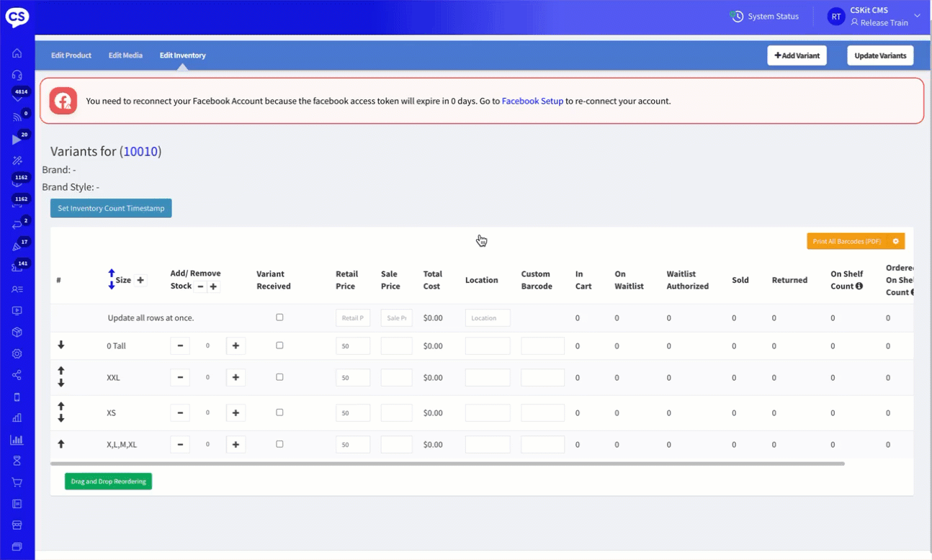The width and height of the screenshot is (932, 560).
Task: Switch to the Edit Product tab
Action: click(71, 55)
